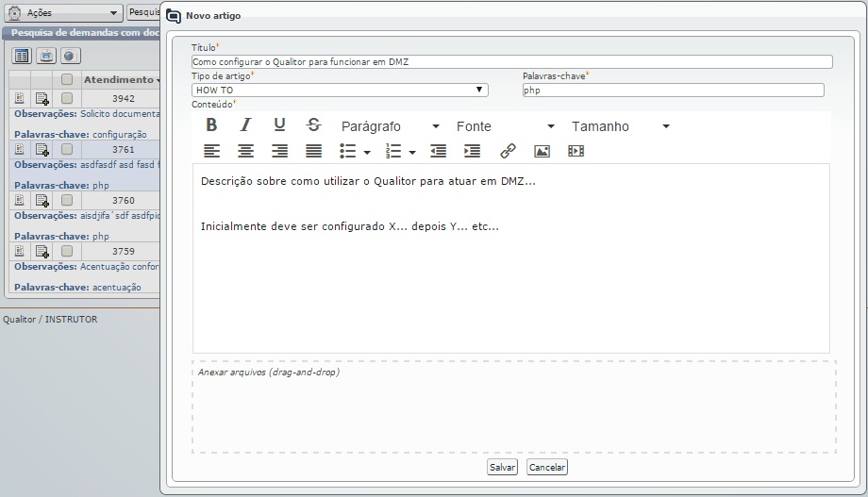Increase indent of paragraph
The width and height of the screenshot is (868, 497).
coord(473,151)
